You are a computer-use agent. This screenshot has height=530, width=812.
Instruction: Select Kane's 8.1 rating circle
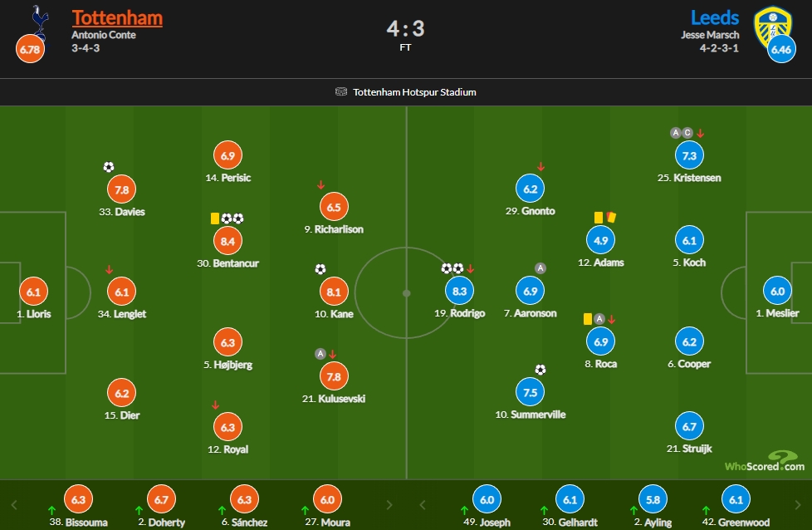coord(334,292)
